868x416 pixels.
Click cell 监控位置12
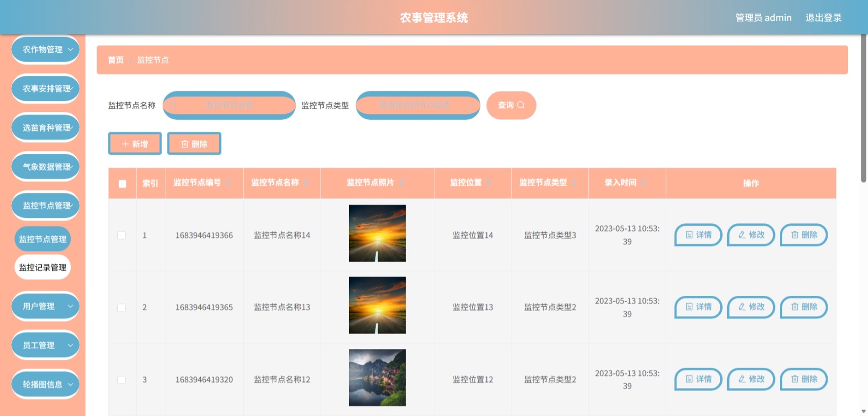473,380
